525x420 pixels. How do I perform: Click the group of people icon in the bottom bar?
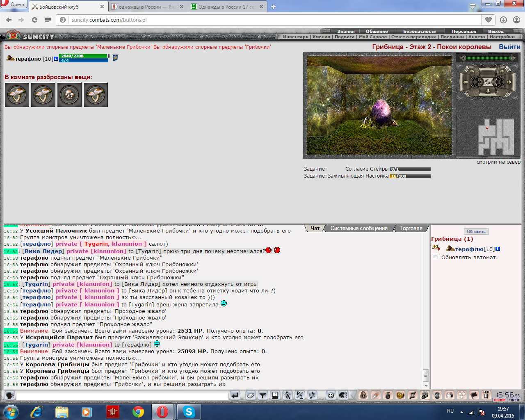pos(462,395)
